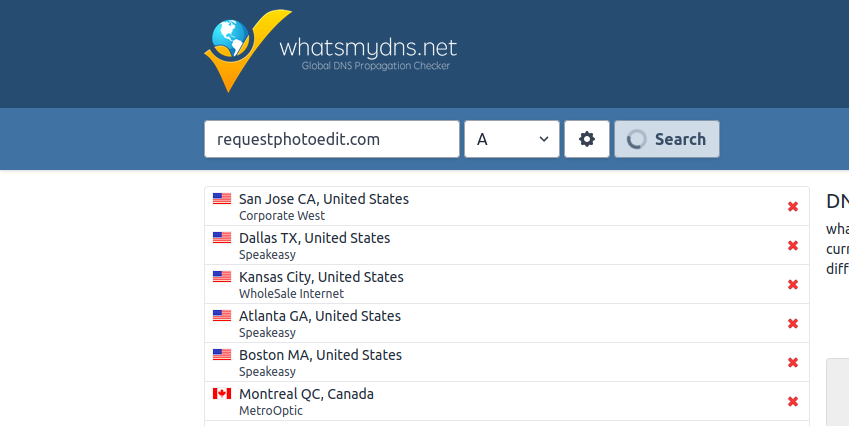
Task: Click the requestphotoedit.com domain input field
Action: pyautogui.click(x=332, y=139)
